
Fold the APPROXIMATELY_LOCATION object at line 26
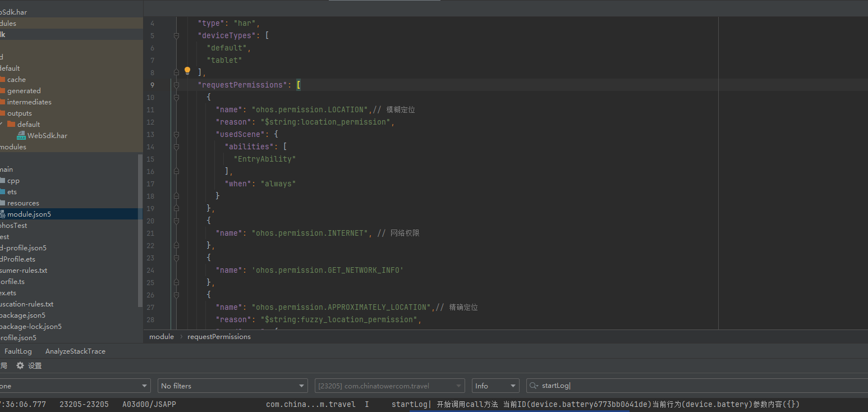point(176,295)
